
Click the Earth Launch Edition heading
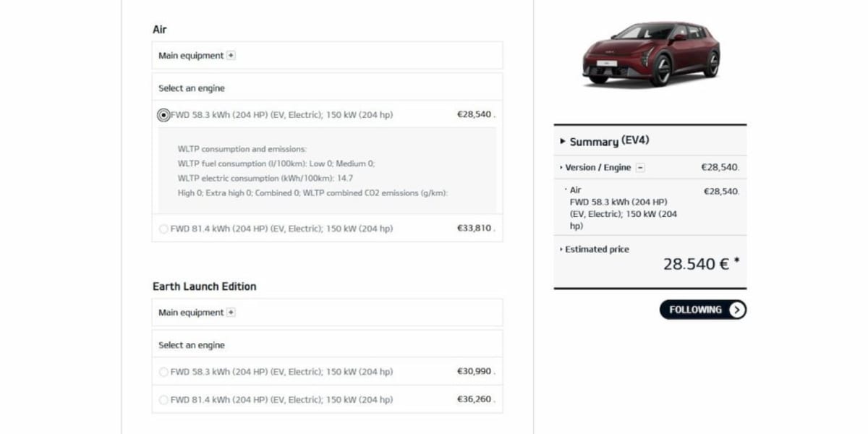click(203, 286)
